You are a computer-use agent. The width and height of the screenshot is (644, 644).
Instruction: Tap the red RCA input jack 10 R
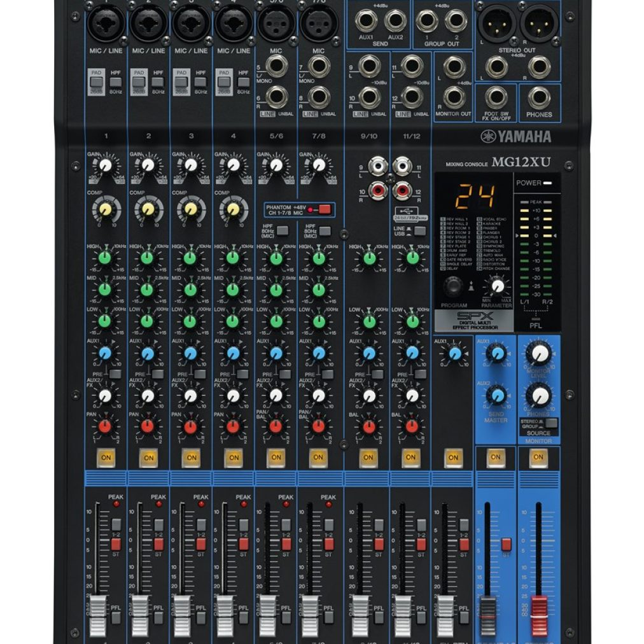[x=377, y=190]
